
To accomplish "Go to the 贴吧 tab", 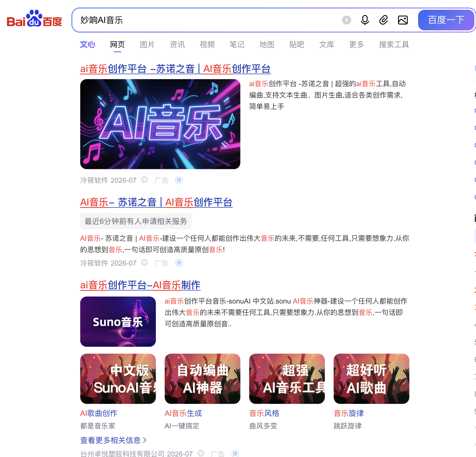I will coord(297,44).
